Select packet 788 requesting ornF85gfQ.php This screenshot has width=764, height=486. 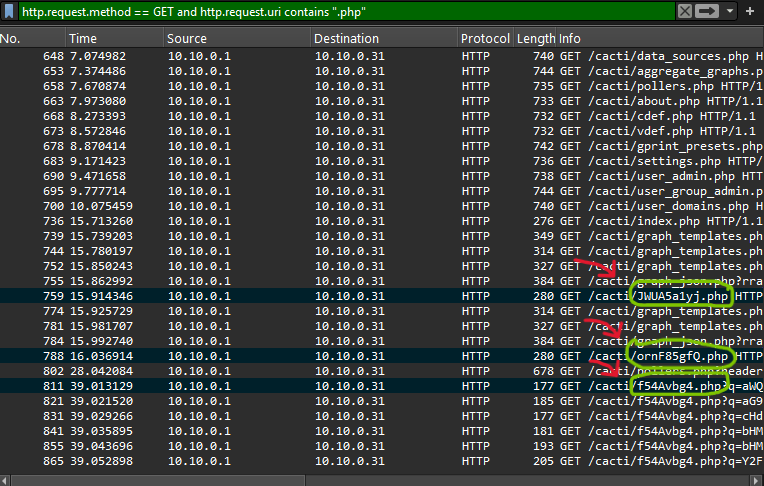point(300,357)
